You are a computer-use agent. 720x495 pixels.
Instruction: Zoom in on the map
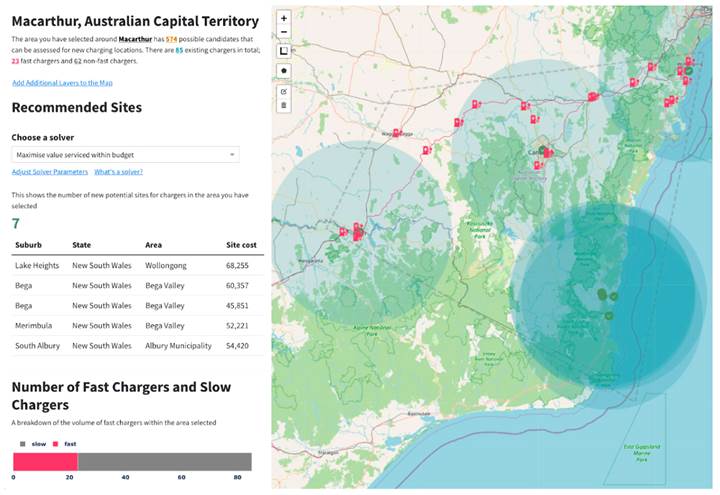click(x=285, y=18)
